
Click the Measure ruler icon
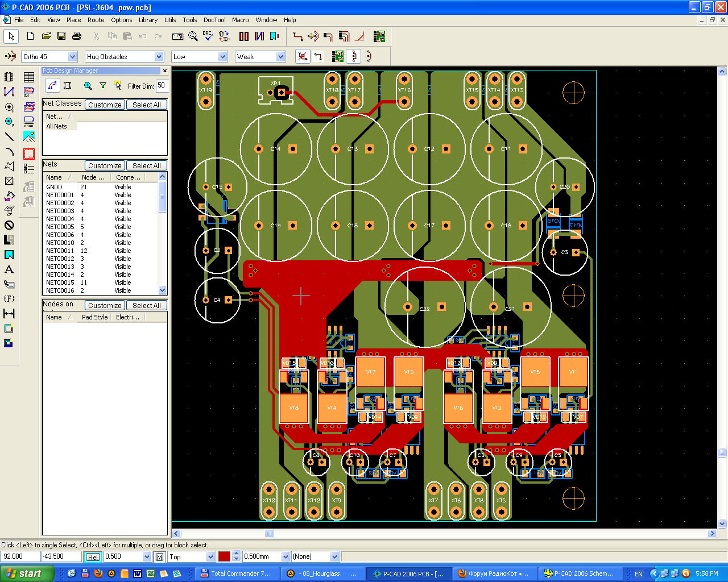click(178, 36)
